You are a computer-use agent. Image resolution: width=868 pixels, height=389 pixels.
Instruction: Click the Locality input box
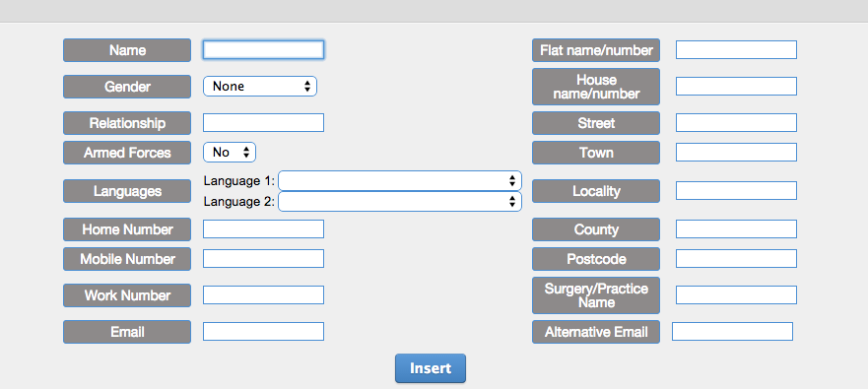[x=736, y=190]
